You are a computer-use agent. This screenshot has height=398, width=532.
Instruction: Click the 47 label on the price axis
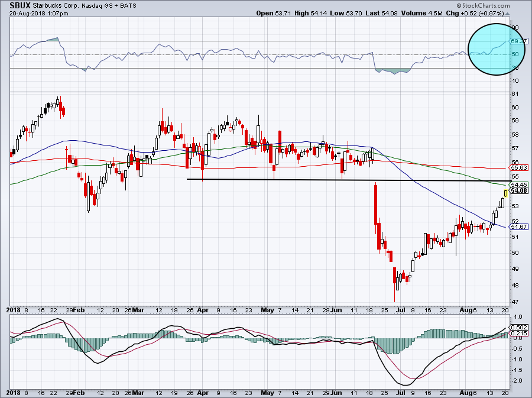[x=515, y=302]
